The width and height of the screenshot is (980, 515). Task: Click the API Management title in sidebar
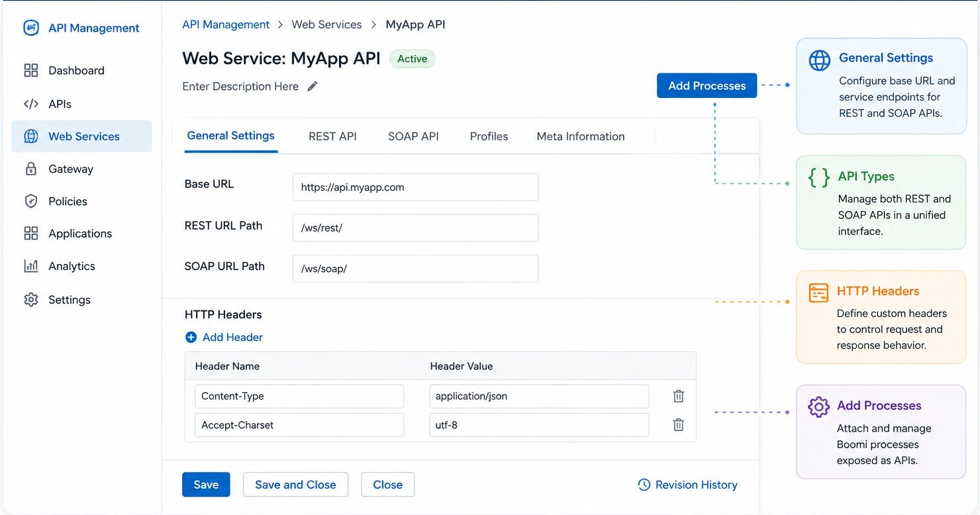pyautogui.click(x=94, y=28)
